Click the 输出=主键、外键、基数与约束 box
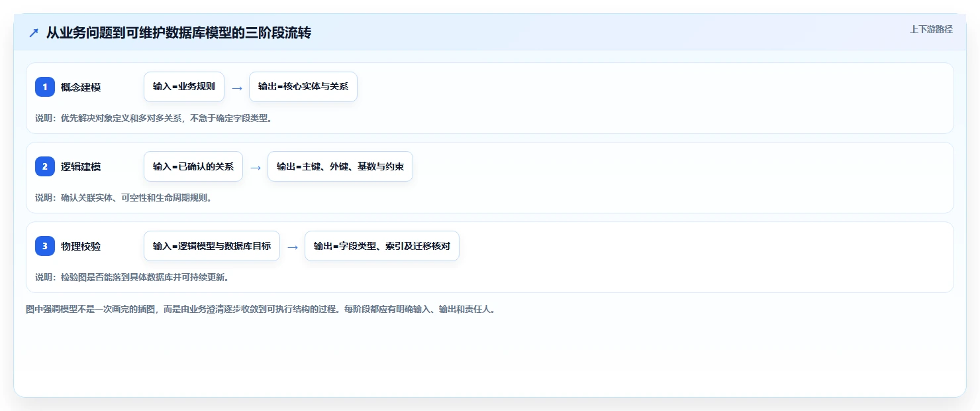Screen dimensions: 980x411 340,166
